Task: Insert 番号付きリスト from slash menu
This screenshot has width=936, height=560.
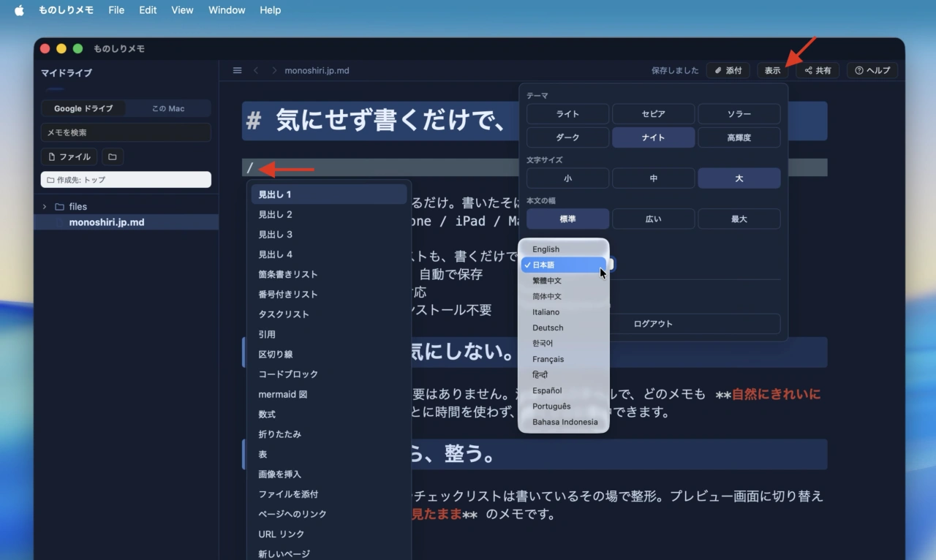Action: pyautogui.click(x=329, y=294)
